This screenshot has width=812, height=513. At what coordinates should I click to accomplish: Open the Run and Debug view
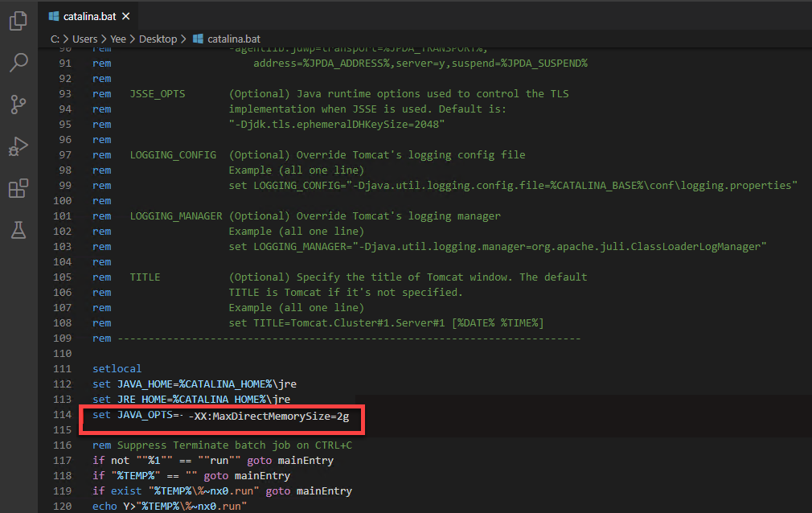pyautogui.click(x=18, y=146)
